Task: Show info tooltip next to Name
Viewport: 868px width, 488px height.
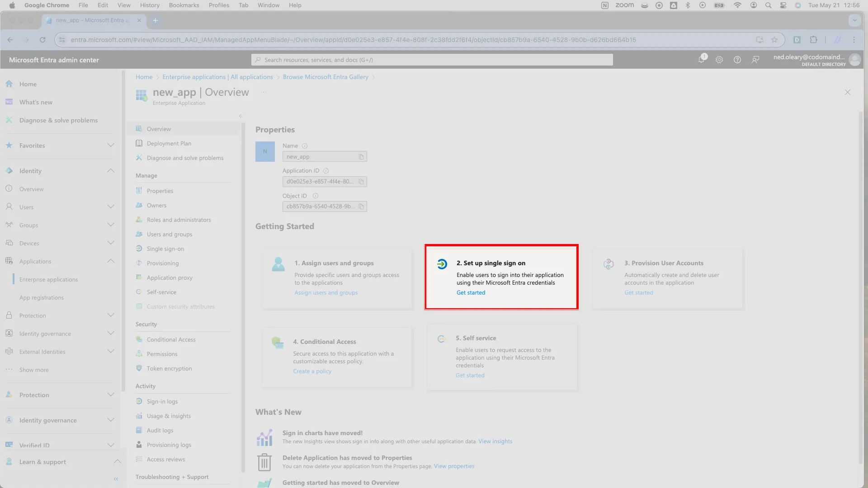Action: (x=305, y=146)
